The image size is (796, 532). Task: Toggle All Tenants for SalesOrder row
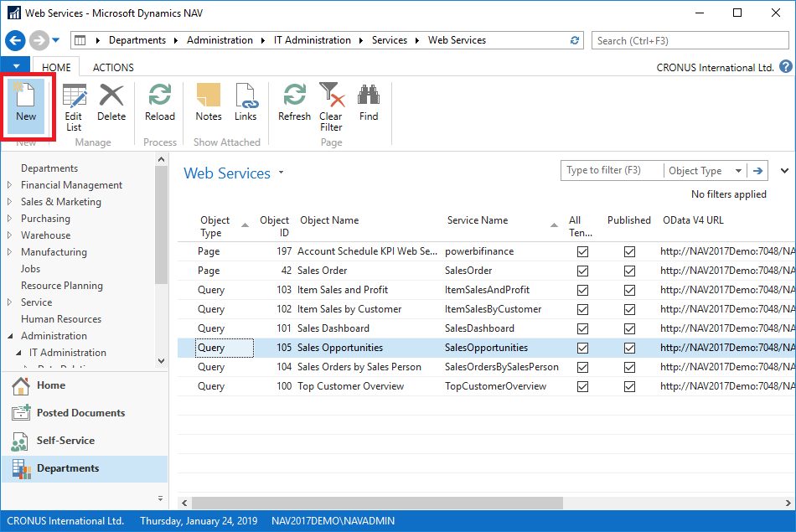583,271
